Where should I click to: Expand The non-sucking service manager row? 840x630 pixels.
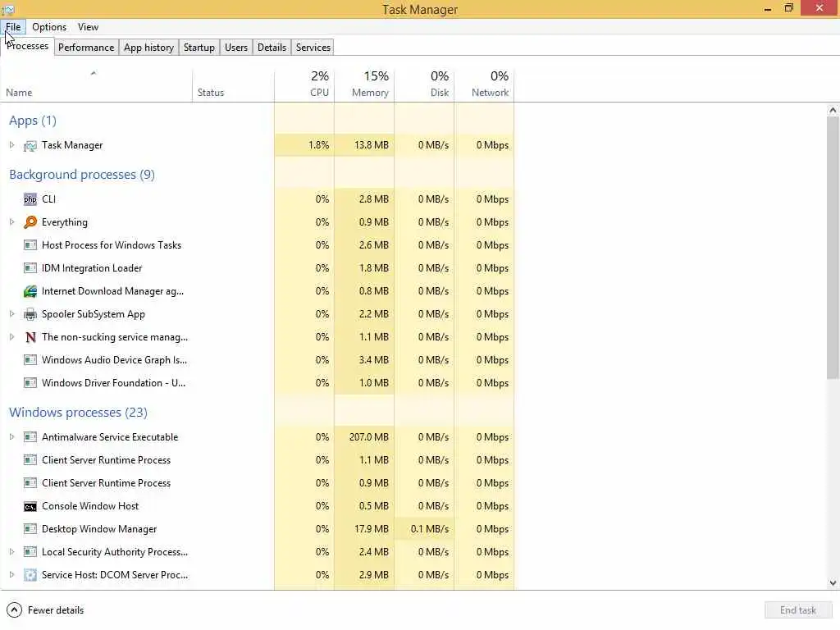point(11,337)
